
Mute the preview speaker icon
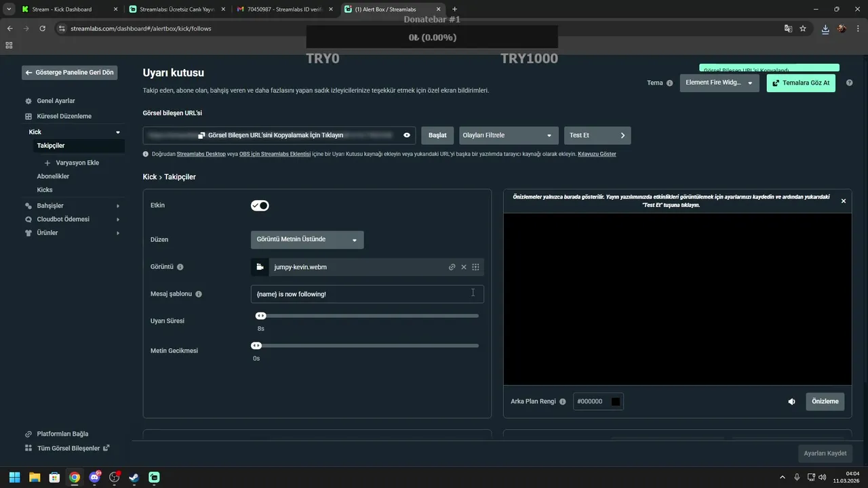pos(791,401)
